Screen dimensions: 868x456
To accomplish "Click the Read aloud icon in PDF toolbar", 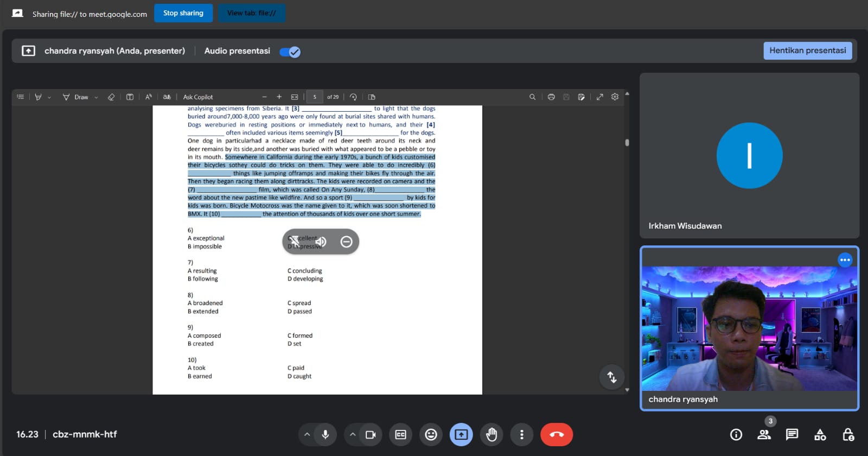I will (149, 97).
